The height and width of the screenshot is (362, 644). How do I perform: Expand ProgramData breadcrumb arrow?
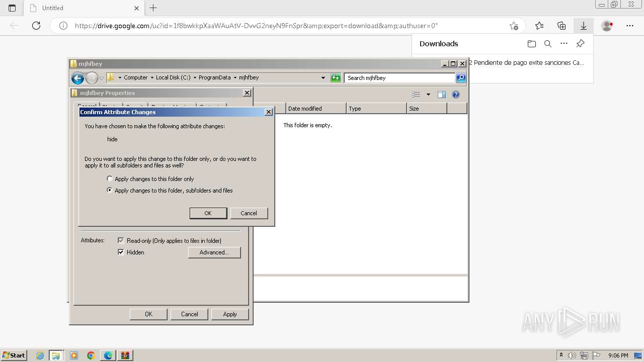pyautogui.click(x=235, y=78)
